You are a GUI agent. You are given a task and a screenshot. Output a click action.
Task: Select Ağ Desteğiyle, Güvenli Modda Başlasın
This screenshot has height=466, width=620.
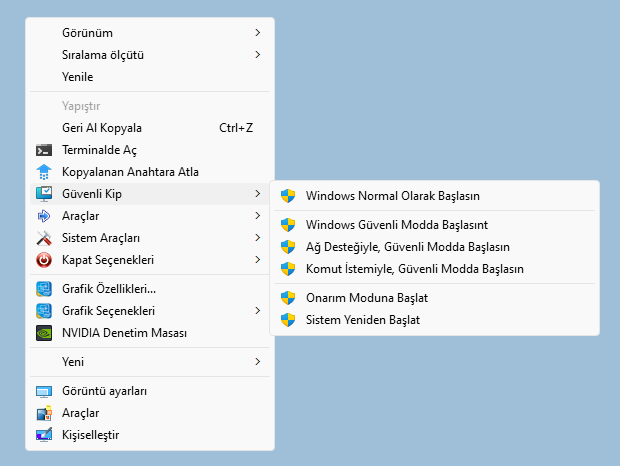[x=435, y=247]
